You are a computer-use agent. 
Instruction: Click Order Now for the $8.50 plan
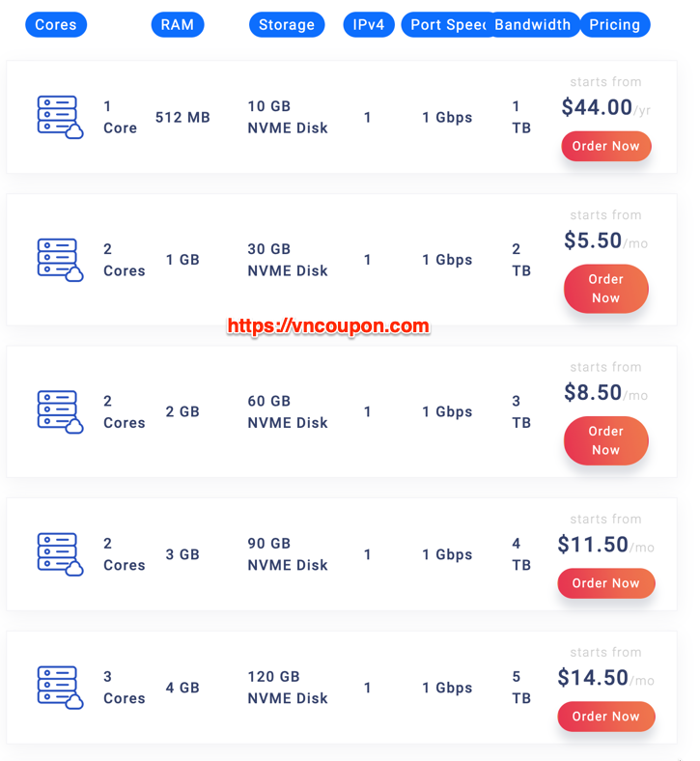pos(606,440)
